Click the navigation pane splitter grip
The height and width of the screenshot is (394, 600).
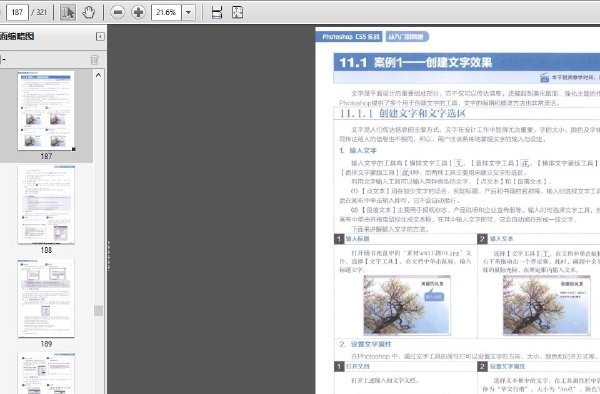coord(109,256)
